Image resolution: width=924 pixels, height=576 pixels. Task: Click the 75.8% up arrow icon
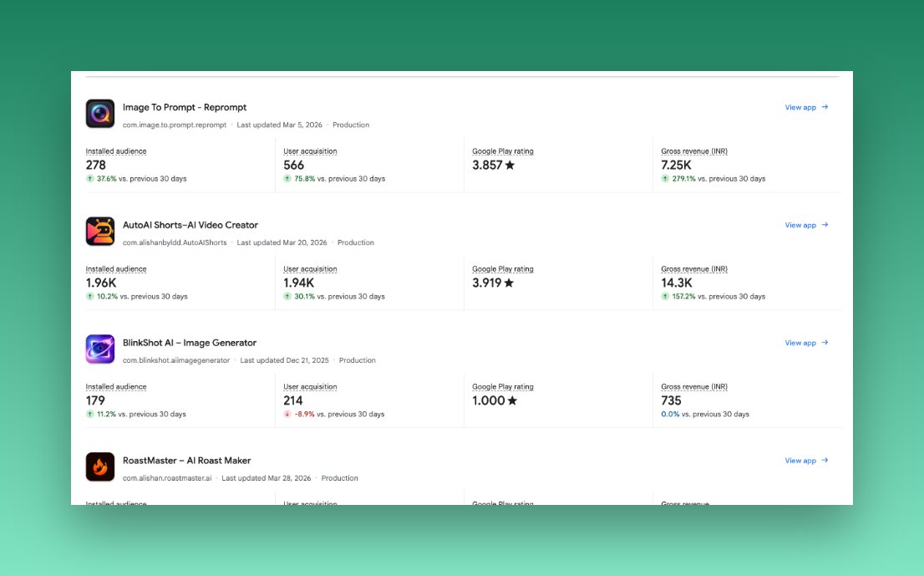pos(287,179)
